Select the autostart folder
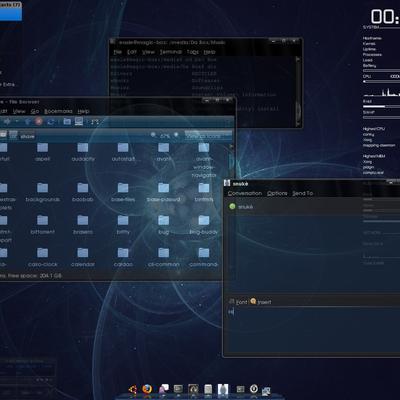400x400 pixels. click(123, 152)
